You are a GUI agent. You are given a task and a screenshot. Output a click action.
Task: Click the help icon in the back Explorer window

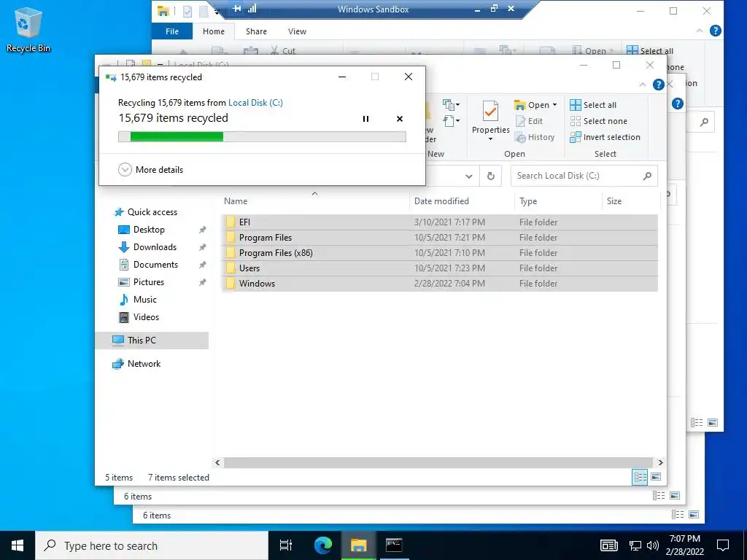(x=715, y=31)
